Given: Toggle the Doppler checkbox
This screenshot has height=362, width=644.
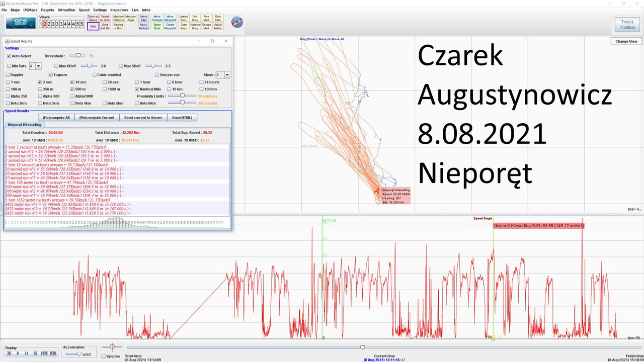Looking at the screenshot, I should coord(8,74).
